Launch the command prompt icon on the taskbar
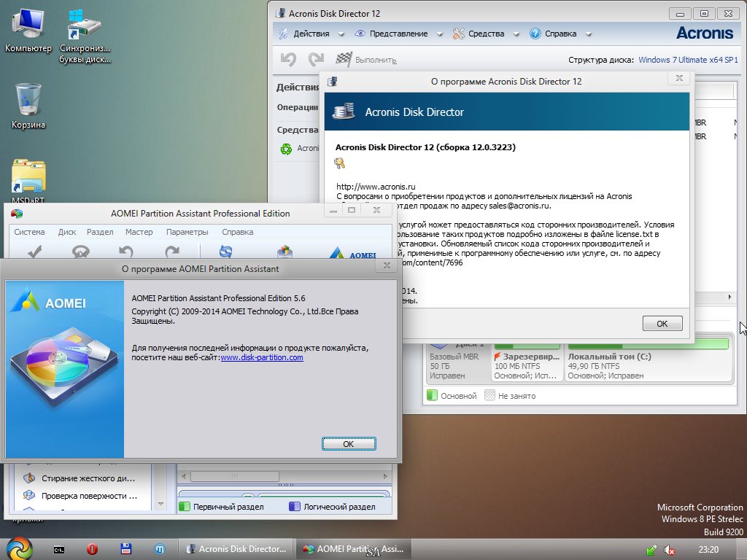747x560 pixels. [x=59, y=550]
